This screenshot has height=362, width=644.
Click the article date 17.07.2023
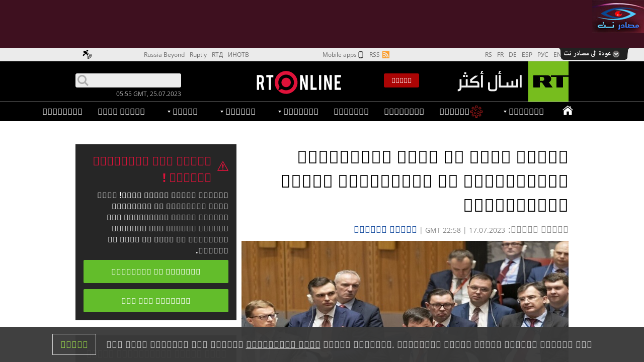[x=487, y=230]
